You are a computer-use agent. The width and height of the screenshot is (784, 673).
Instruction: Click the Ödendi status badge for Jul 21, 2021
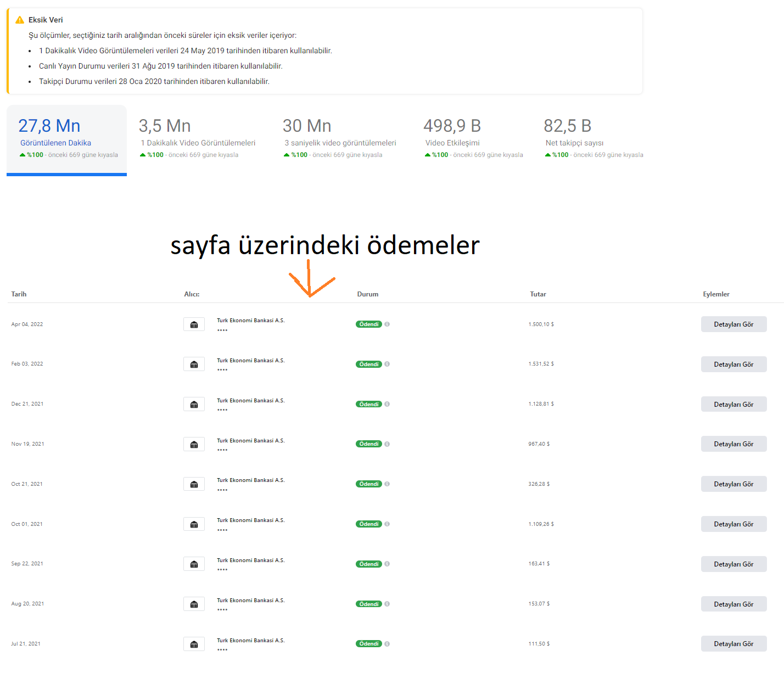369,644
